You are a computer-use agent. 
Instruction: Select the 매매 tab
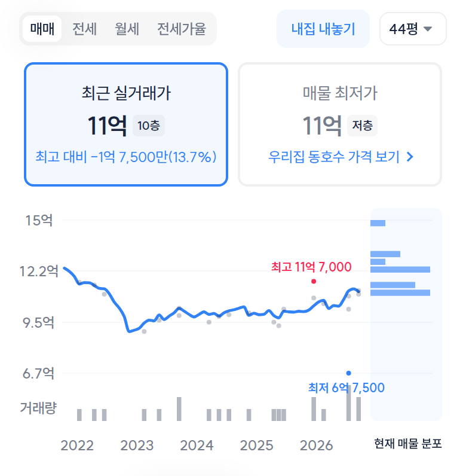(42, 29)
